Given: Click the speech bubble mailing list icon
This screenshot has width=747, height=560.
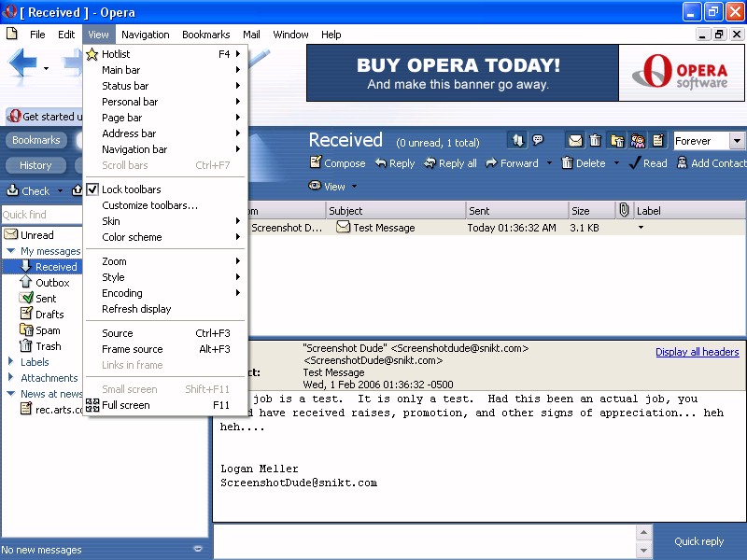Looking at the screenshot, I should (538, 140).
